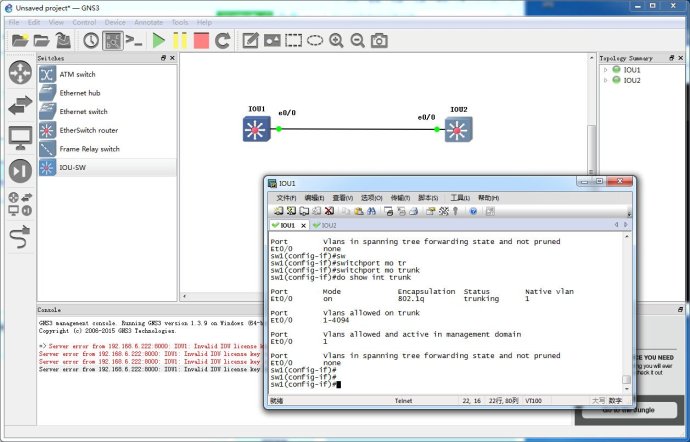Click the Zoom in magnifier icon
Screen dimensions: 690x442
coord(336,41)
